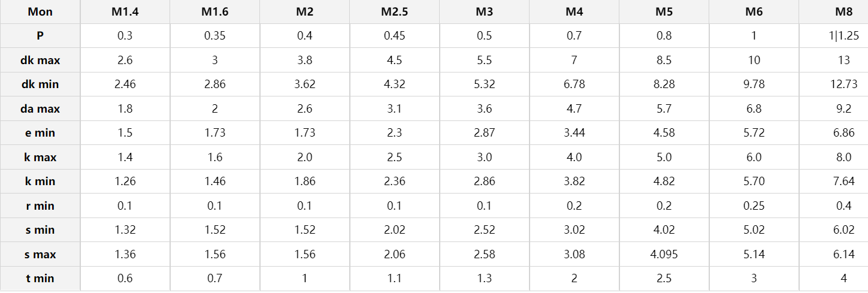This screenshot has height=293, width=868.
Task: Click the cell containing 4.095
Action: pyautogui.click(x=664, y=255)
